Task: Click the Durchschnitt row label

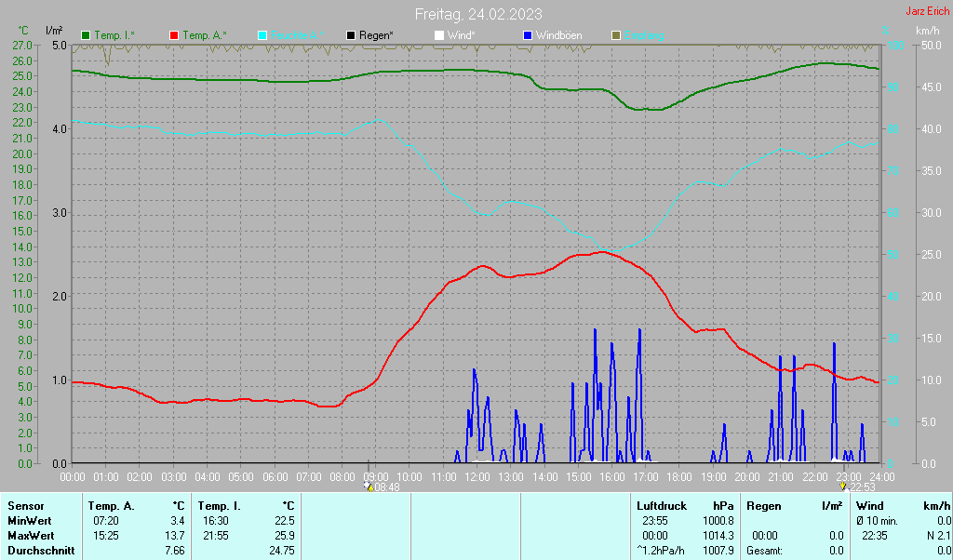Action: tap(37, 551)
